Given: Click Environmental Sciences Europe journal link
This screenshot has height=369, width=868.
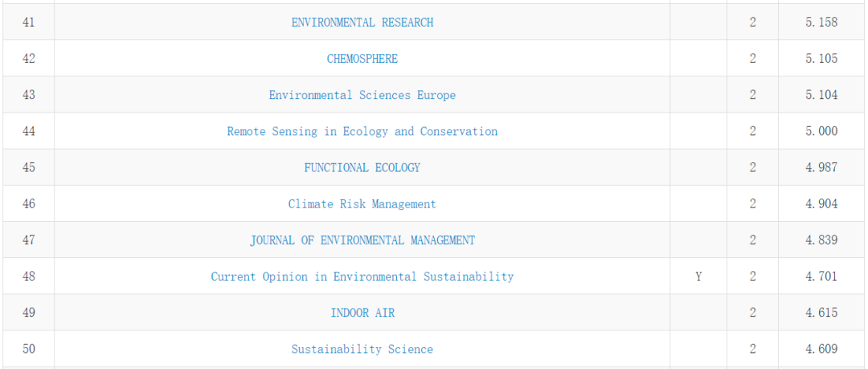Looking at the screenshot, I should click(362, 95).
